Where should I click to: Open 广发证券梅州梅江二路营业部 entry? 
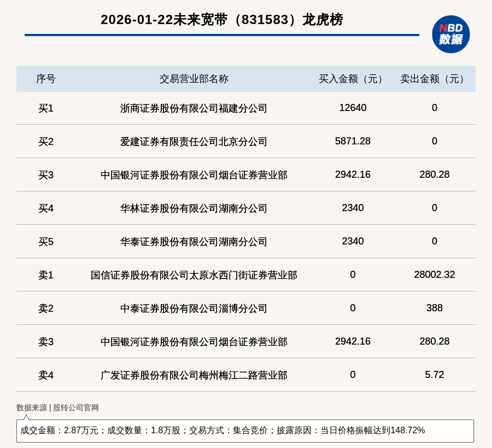point(194,375)
